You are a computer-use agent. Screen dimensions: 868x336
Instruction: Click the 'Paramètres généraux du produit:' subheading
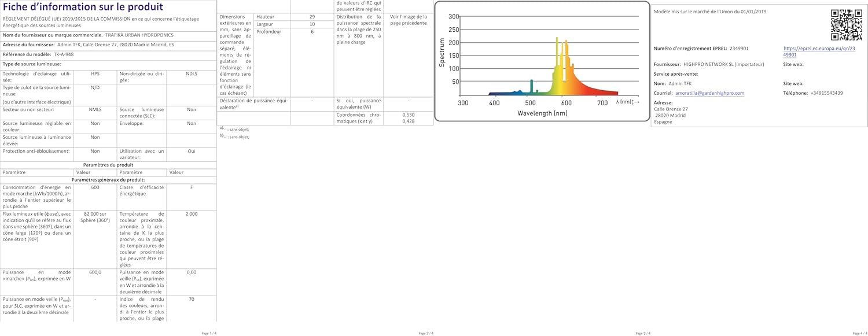(108, 179)
